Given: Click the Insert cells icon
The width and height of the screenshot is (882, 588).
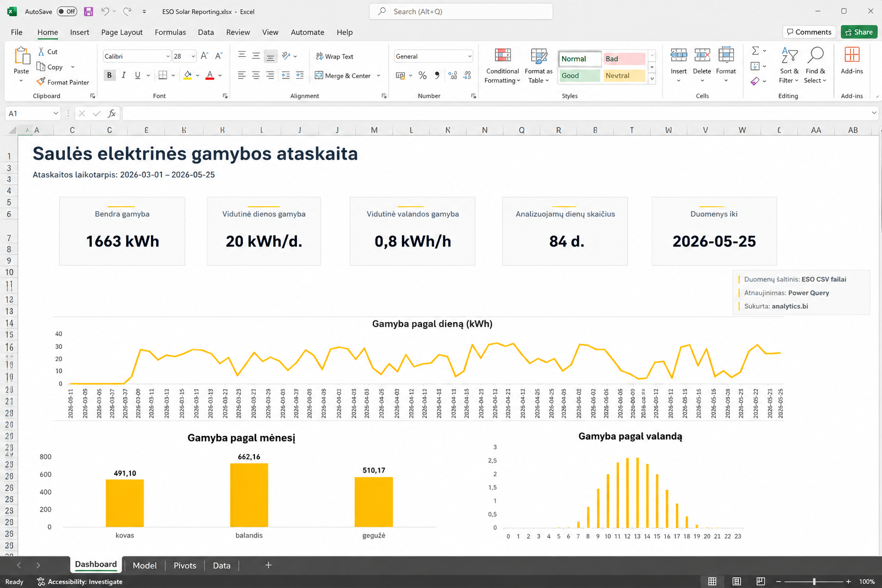Looking at the screenshot, I should [679, 55].
